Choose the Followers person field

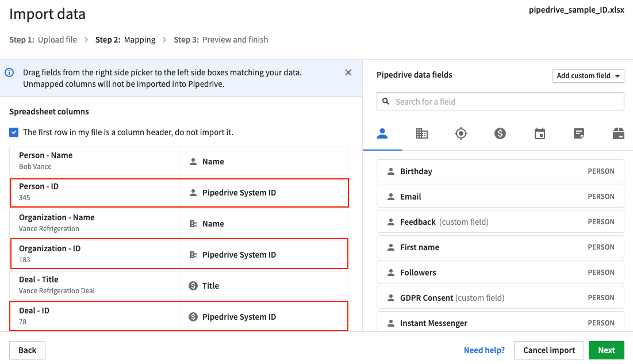(500, 273)
